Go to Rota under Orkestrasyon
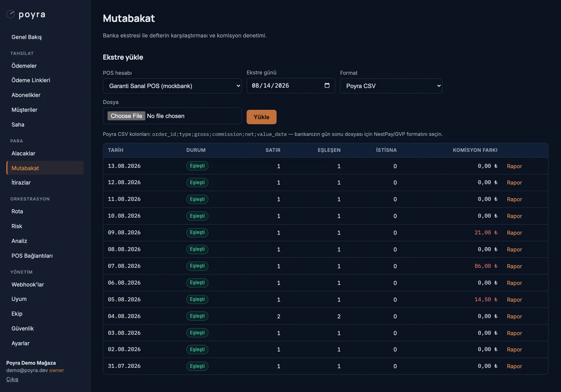561x392 pixels. [17, 211]
